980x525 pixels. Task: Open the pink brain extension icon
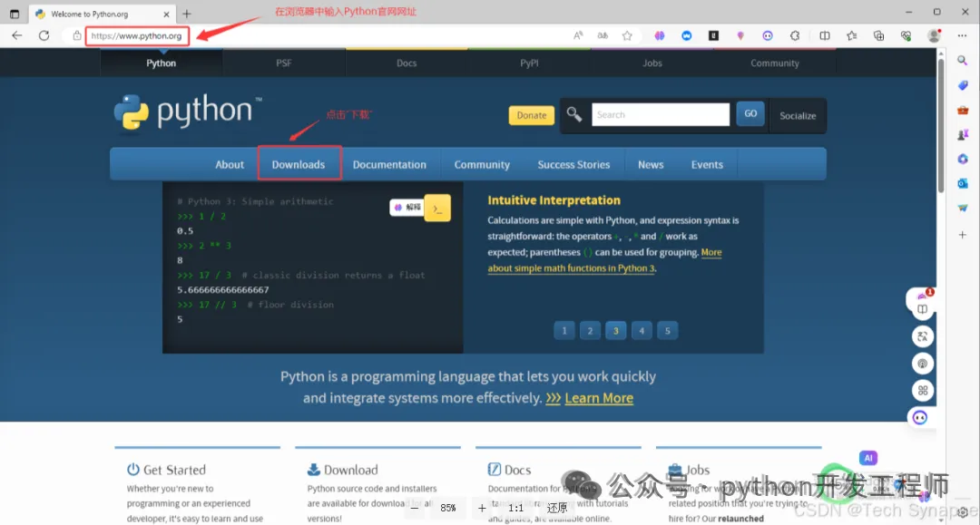(x=660, y=35)
